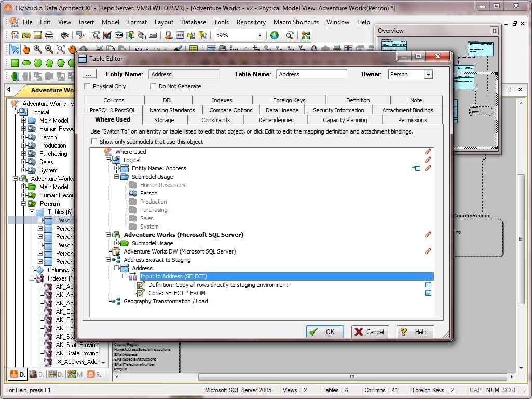
Task: Click the OK button in Table Editor
Action: click(x=325, y=332)
